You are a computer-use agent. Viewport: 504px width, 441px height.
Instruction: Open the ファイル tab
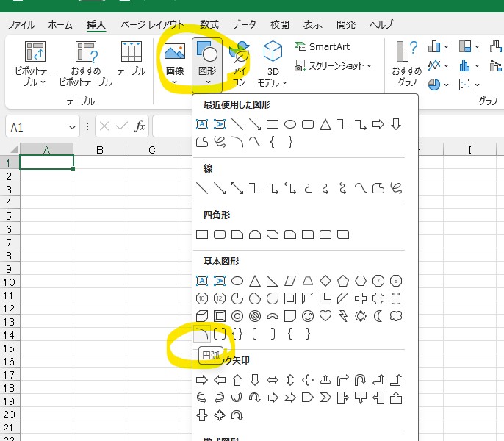pos(21,24)
